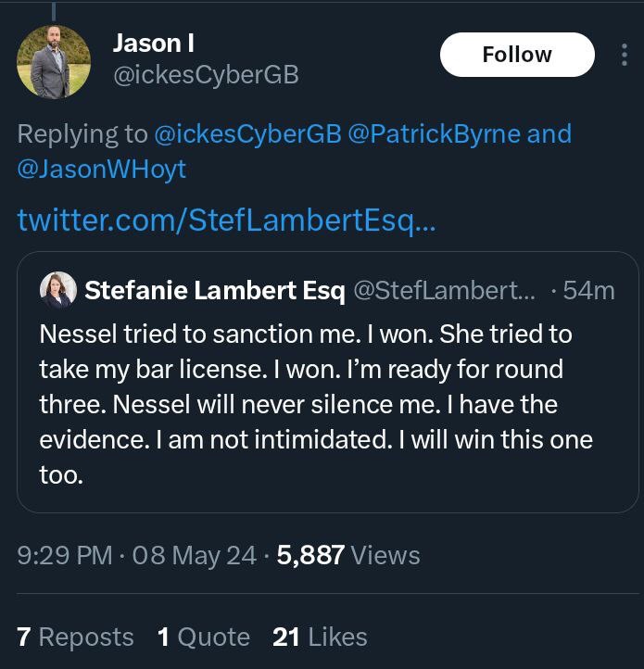Click the 9:29 PM 08 May 24 timestamp
The image size is (644, 669).
click(x=136, y=555)
